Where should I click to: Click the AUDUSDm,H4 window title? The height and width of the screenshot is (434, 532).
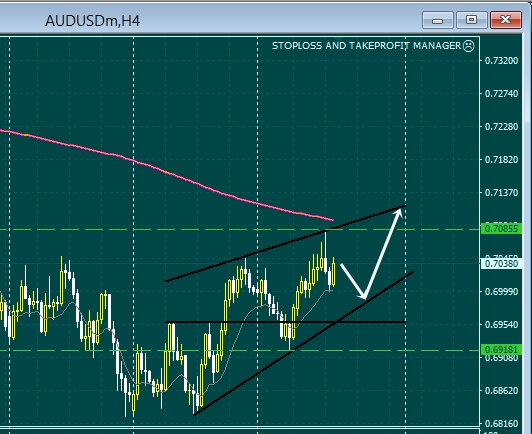coord(92,21)
